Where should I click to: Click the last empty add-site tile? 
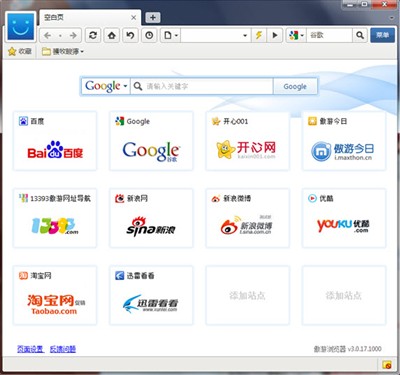point(344,295)
